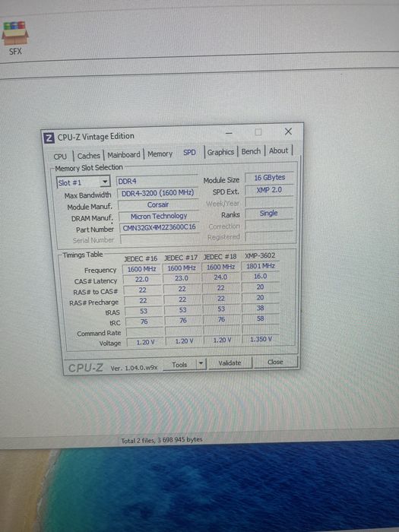Image resolution: width=399 pixels, height=532 pixels.
Task: Click the 1801 MHz XMP frequency cell
Action: [261, 266]
